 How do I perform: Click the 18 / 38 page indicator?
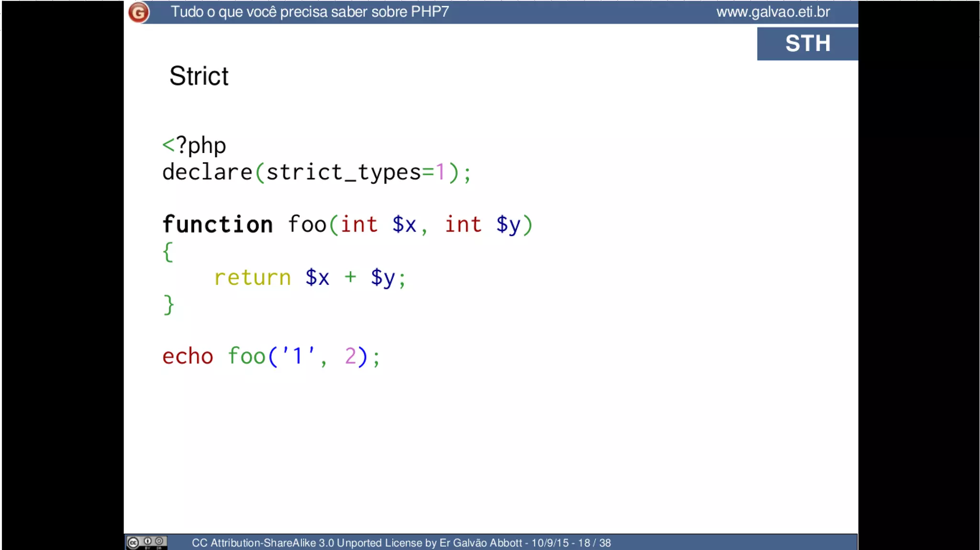[594, 543]
